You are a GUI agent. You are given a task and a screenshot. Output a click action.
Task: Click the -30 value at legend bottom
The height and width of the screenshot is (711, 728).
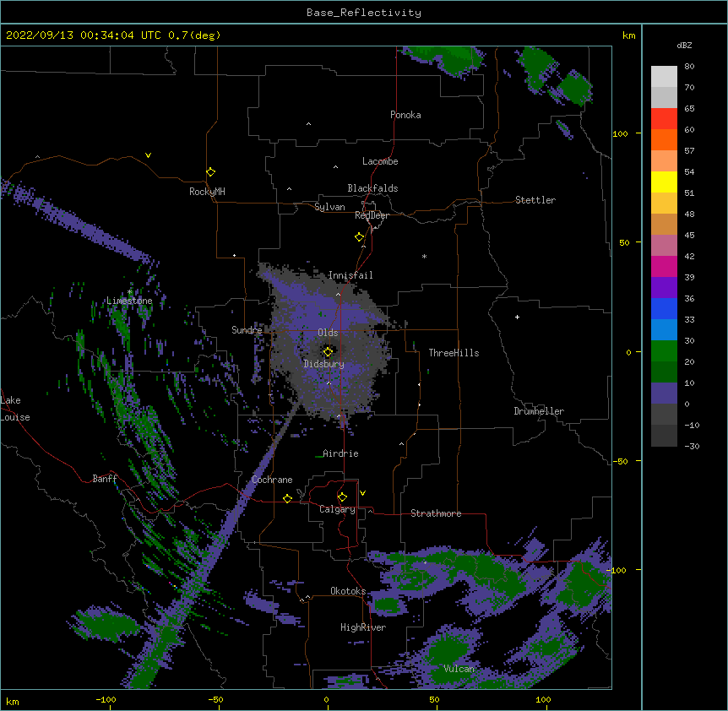pyautogui.click(x=692, y=446)
